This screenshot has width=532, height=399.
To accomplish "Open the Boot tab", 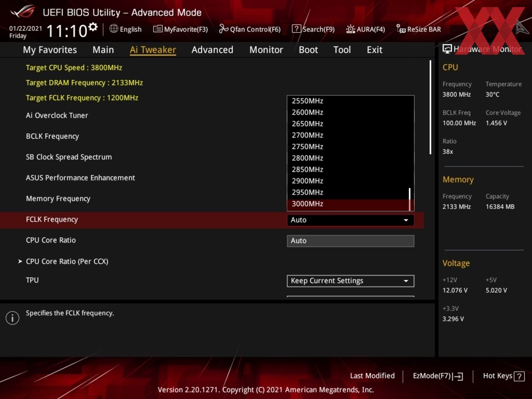I will [308, 50].
